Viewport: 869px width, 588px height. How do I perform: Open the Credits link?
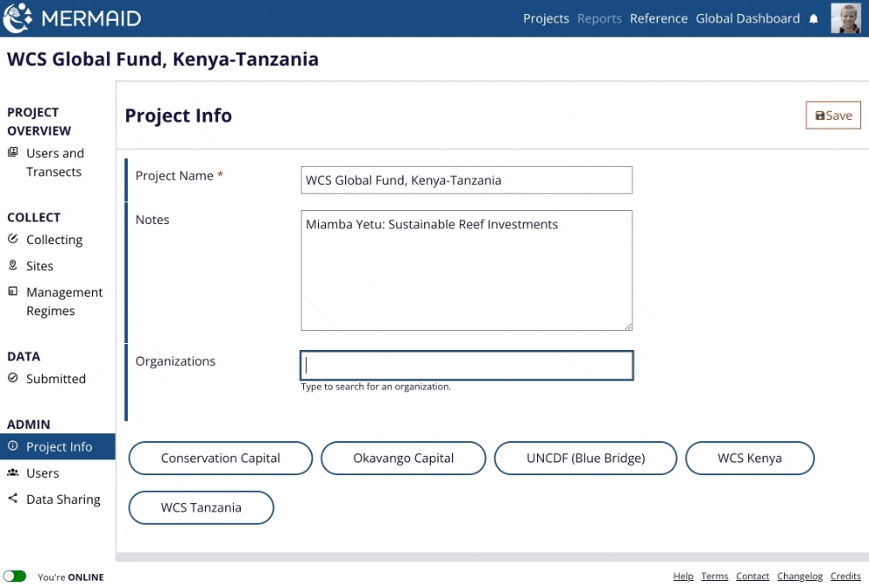[x=846, y=577]
